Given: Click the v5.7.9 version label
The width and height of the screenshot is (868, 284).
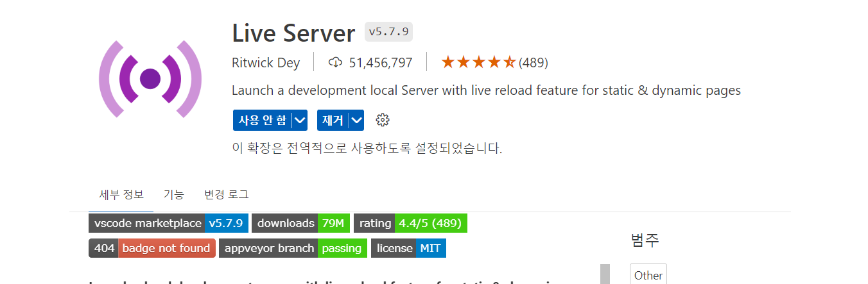Looking at the screenshot, I should pos(389,31).
